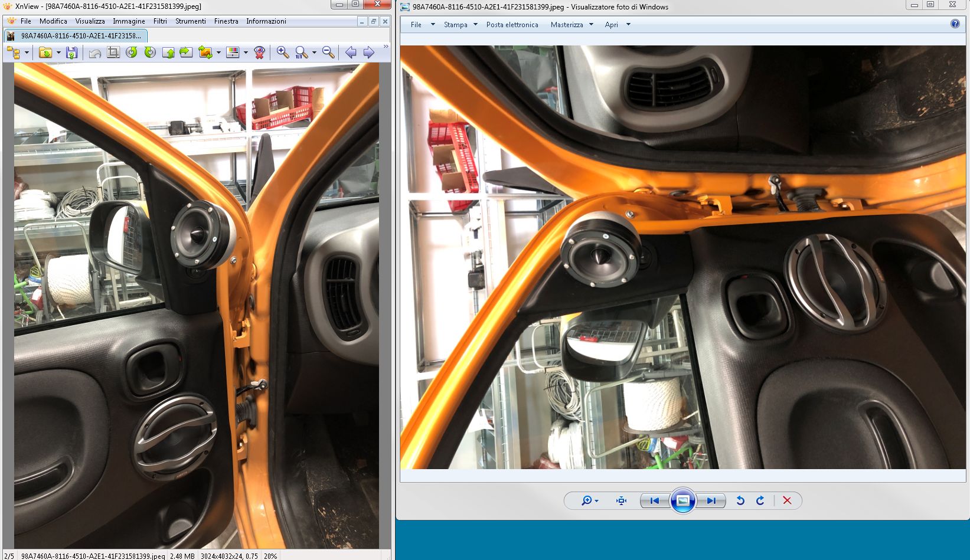The image size is (970, 560).
Task: Select the crop tool in XnView
Action: [x=113, y=53]
